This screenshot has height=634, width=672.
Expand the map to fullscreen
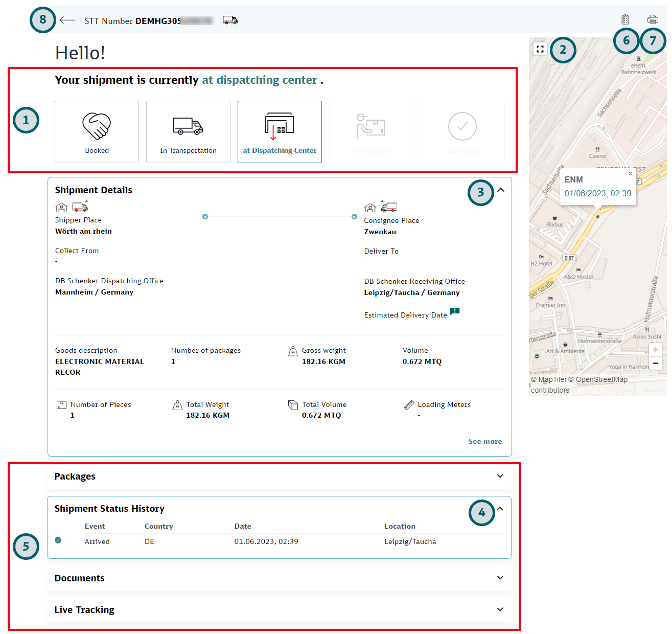tap(540, 49)
